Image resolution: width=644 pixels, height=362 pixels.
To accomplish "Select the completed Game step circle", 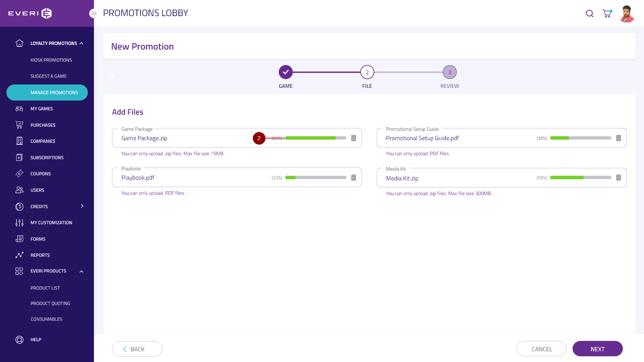I will point(285,72).
